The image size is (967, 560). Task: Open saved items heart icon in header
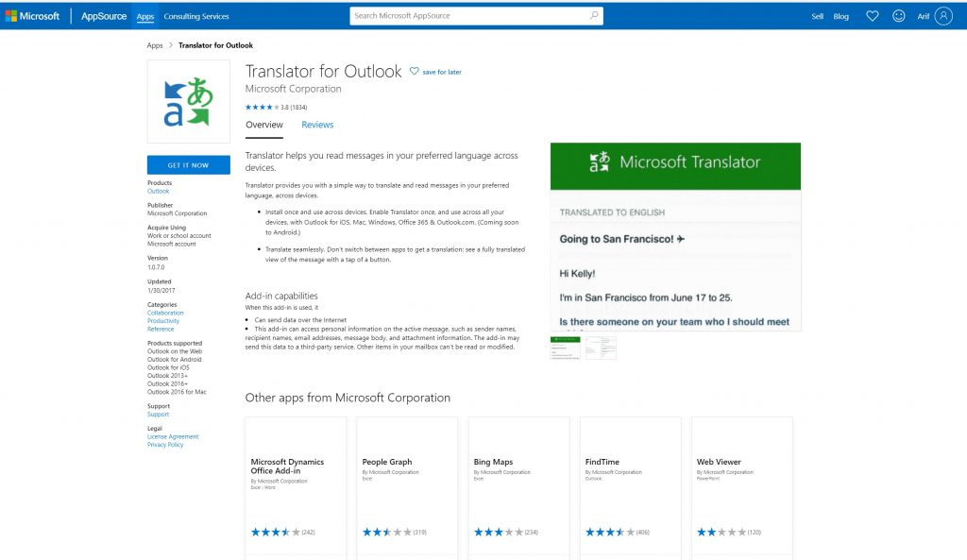(872, 16)
